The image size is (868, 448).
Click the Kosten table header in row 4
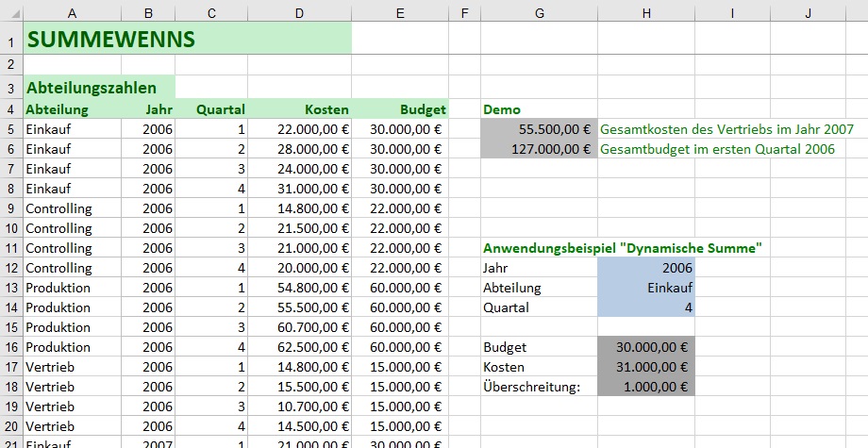[299, 109]
